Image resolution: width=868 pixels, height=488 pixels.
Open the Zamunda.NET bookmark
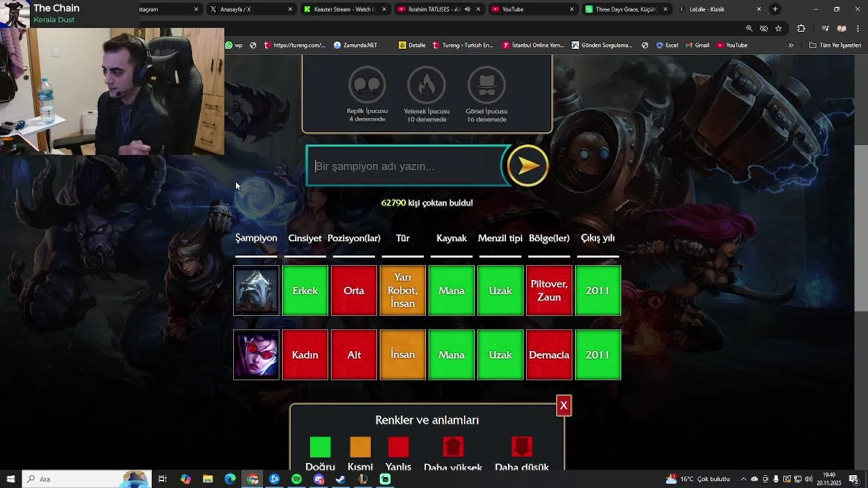tap(355, 45)
